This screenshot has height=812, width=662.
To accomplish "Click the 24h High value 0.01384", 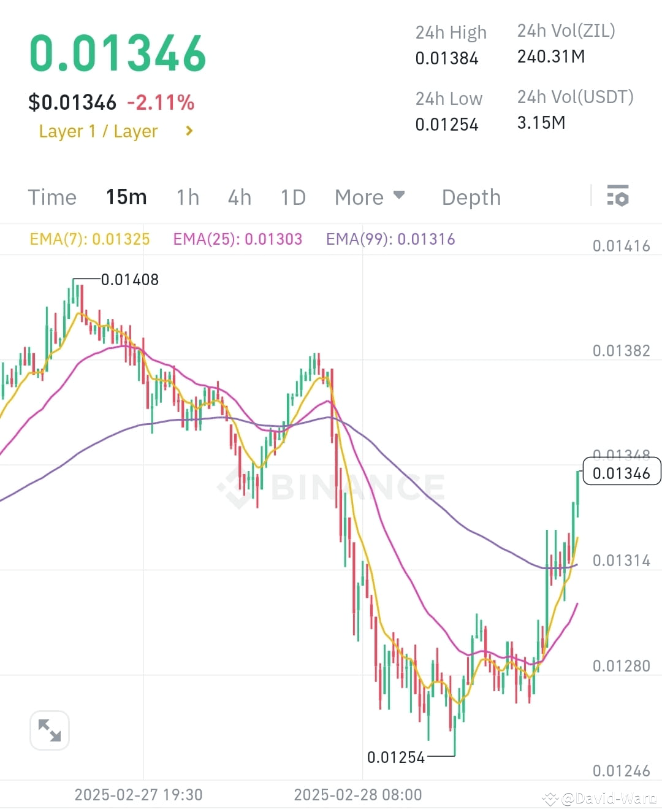I will coord(447,58).
